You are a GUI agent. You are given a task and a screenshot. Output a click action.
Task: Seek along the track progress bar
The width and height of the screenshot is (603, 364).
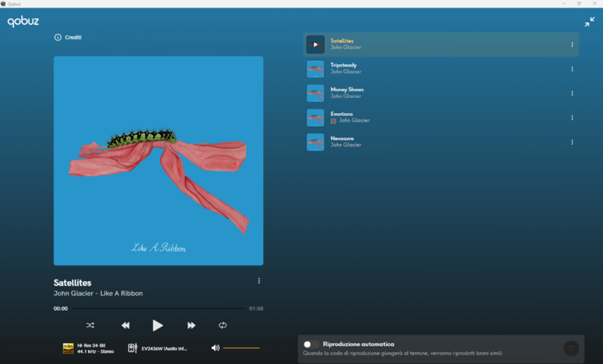tap(158, 308)
